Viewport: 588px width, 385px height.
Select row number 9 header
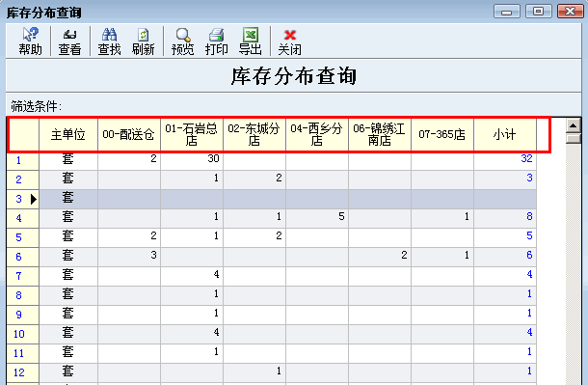coord(22,315)
